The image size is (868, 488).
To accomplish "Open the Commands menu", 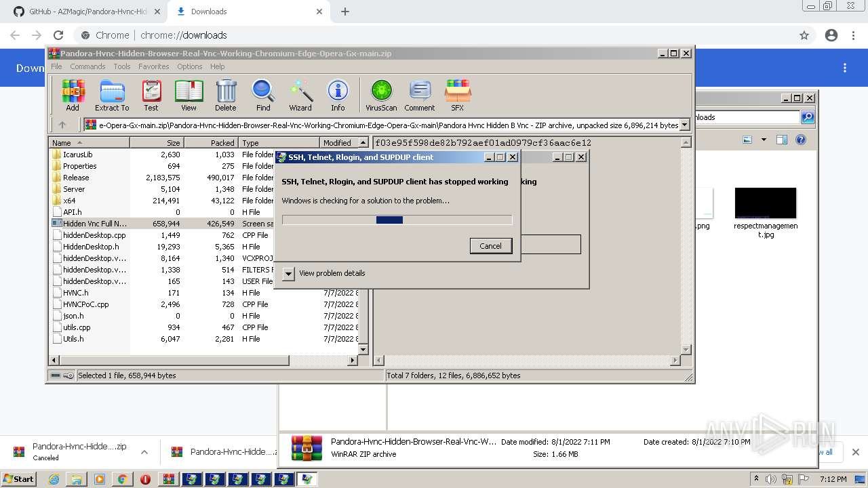I will (87, 66).
